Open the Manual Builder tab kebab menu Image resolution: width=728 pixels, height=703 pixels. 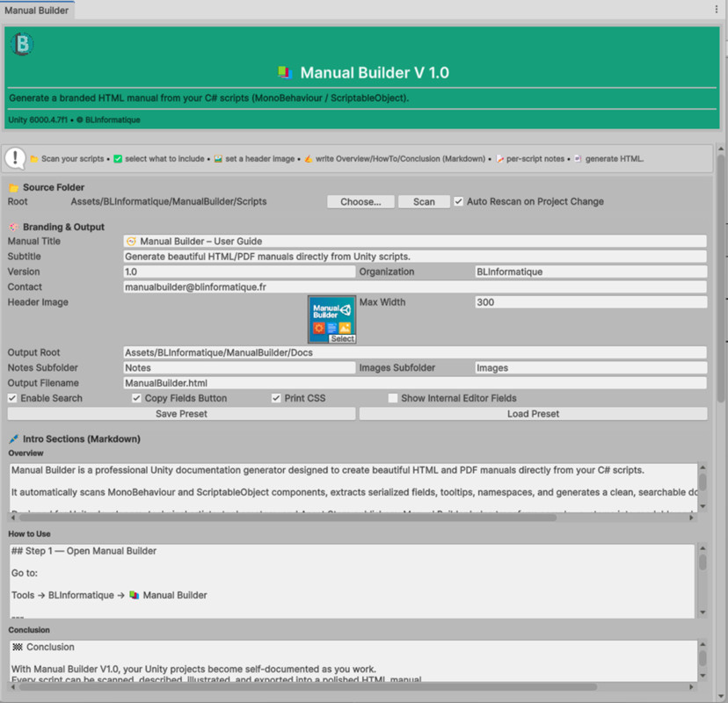[x=717, y=10]
